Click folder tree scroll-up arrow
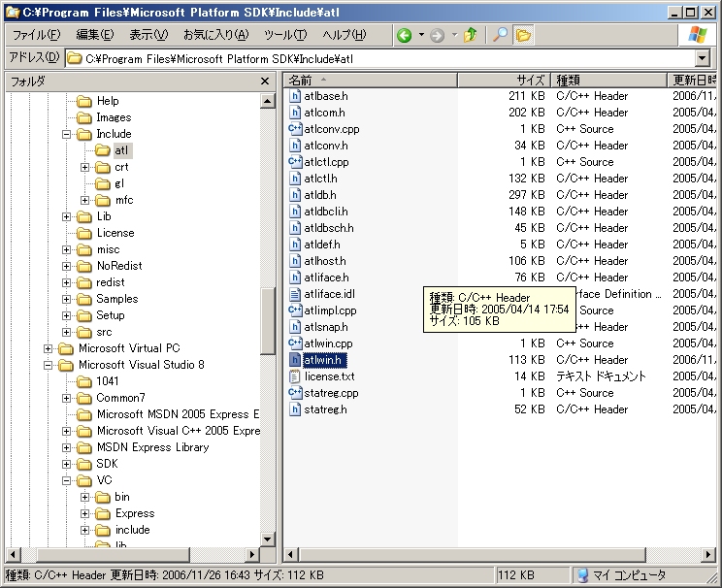 pos(268,101)
